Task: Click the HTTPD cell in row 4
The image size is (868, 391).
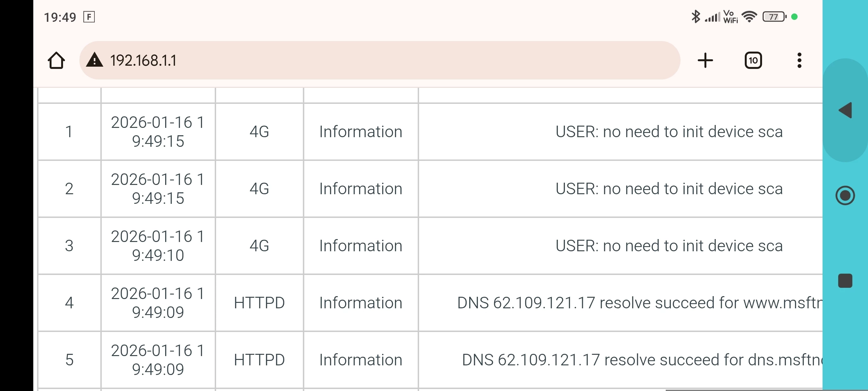Action: (x=259, y=303)
